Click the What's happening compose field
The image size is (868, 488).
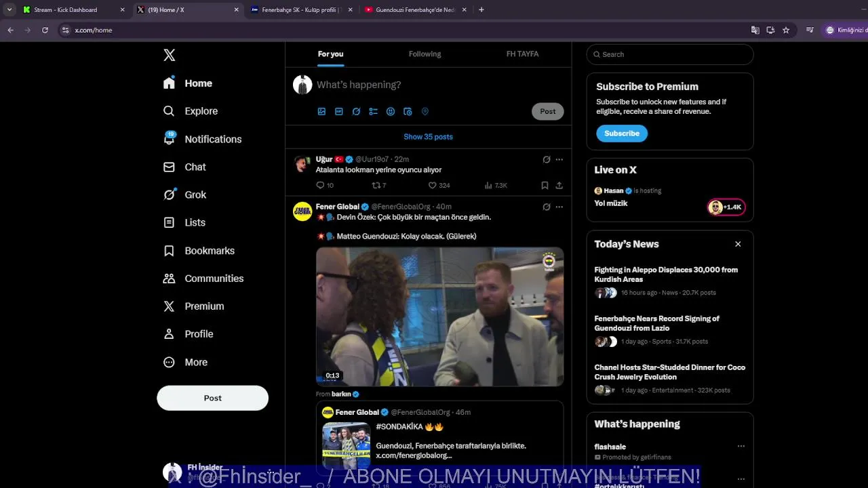pos(439,85)
